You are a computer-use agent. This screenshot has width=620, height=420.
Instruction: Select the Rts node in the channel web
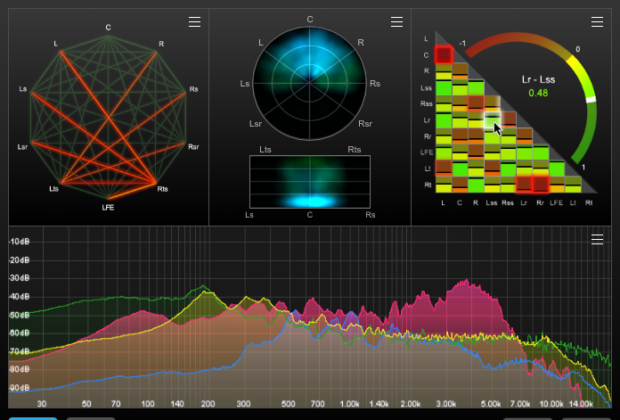pyautogui.click(x=157, y=185)
